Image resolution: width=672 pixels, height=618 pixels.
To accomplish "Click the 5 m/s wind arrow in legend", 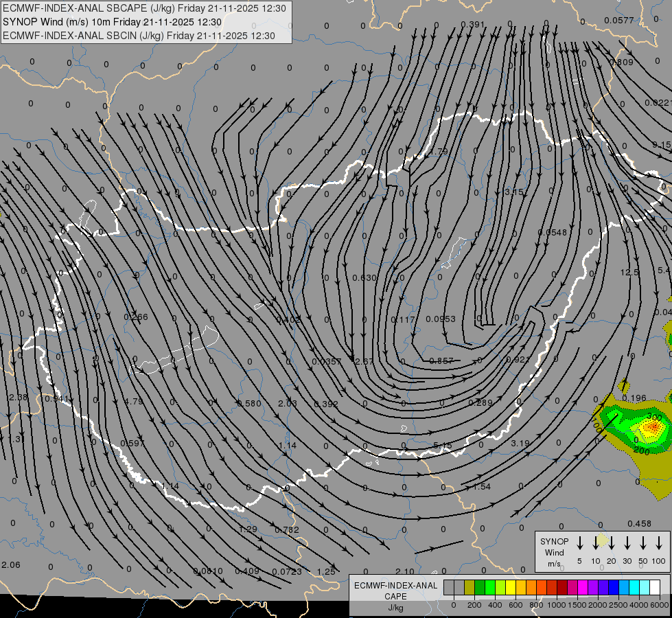I will click(580, 543).
